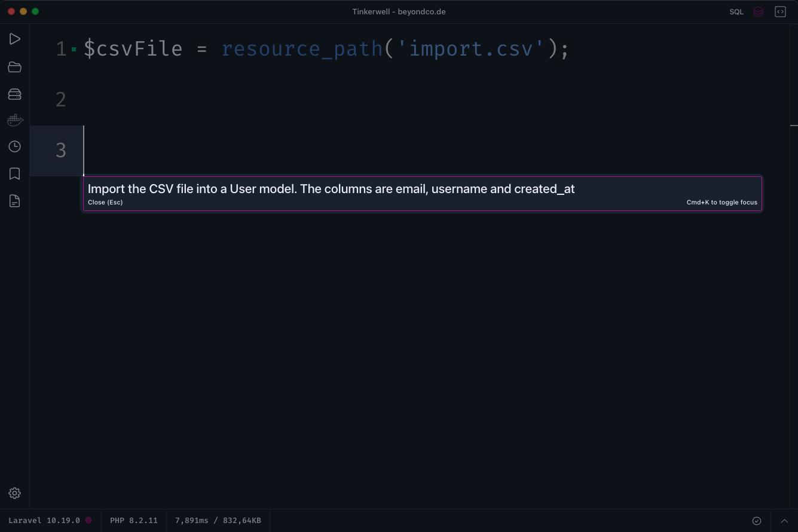Click the circled checkmark status icon
The width and height of the screenshot is (798, 532).
[x=757, y=521]
